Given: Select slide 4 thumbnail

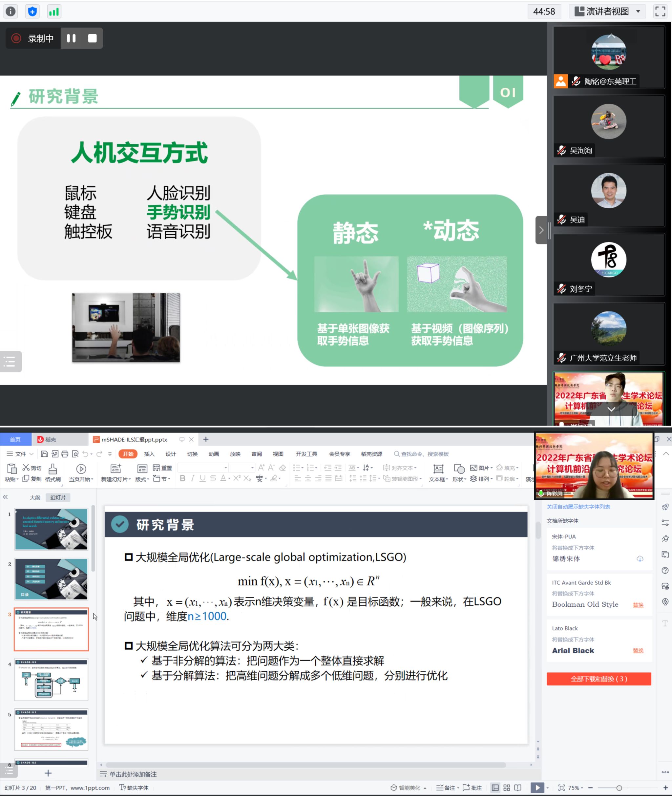Looking at the screenshot, I should click(x=52, y=679).
